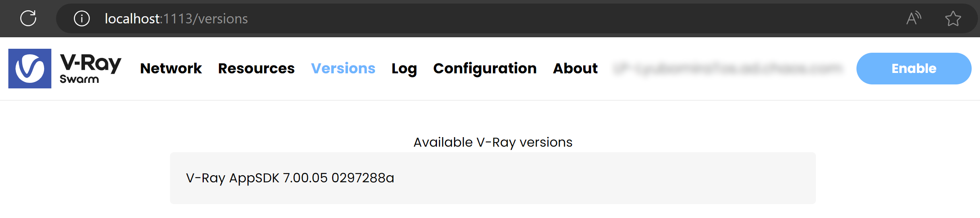
Task: Enable V-Ray Swarm with the Enable button
Action: [x=914, y=69]
